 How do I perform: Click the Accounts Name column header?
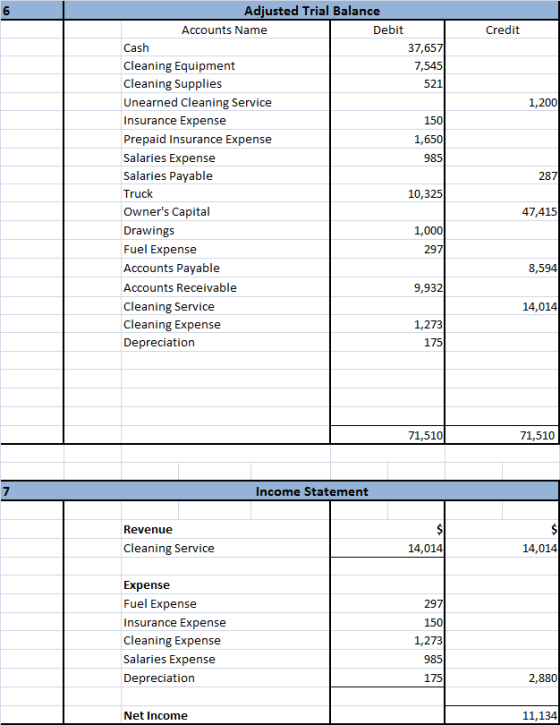(x=225, y=30)
